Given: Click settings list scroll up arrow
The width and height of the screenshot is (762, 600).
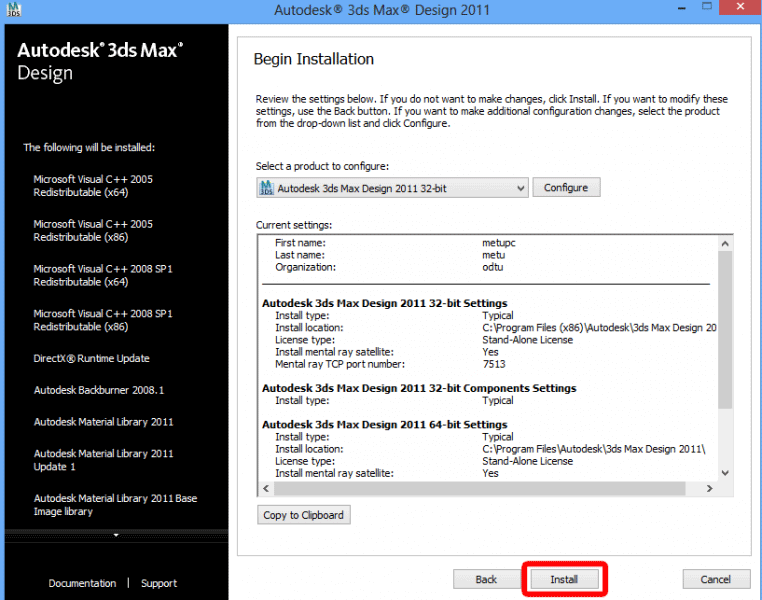Looking at the screenshot, I should click(x=725, y=243).
